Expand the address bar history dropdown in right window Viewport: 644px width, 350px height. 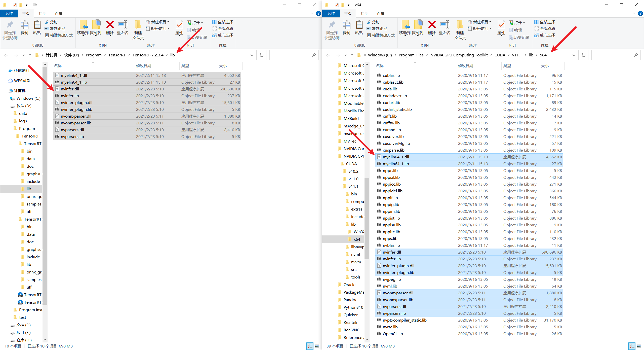click(574, 55)
